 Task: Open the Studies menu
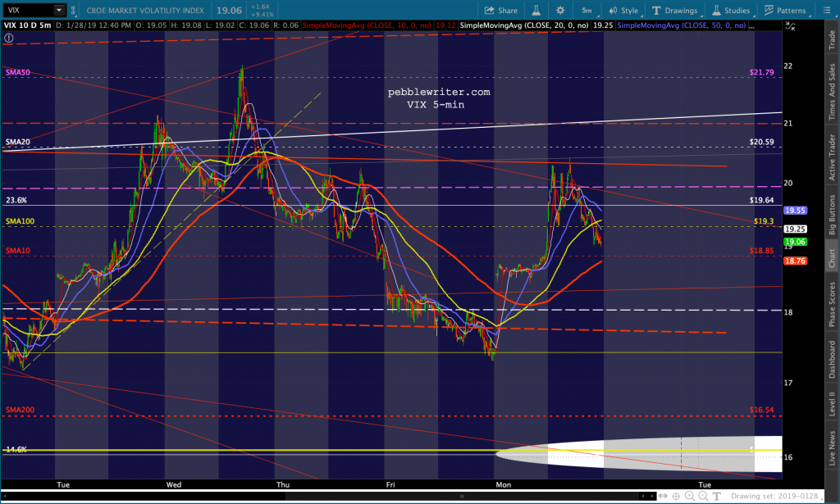tap(731, 10)
